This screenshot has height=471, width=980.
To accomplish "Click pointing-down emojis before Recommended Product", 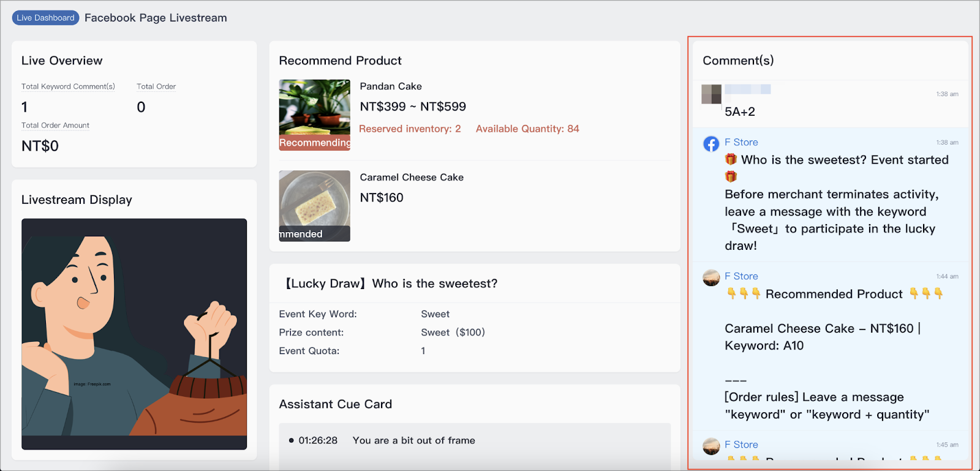I will point(744,294).
